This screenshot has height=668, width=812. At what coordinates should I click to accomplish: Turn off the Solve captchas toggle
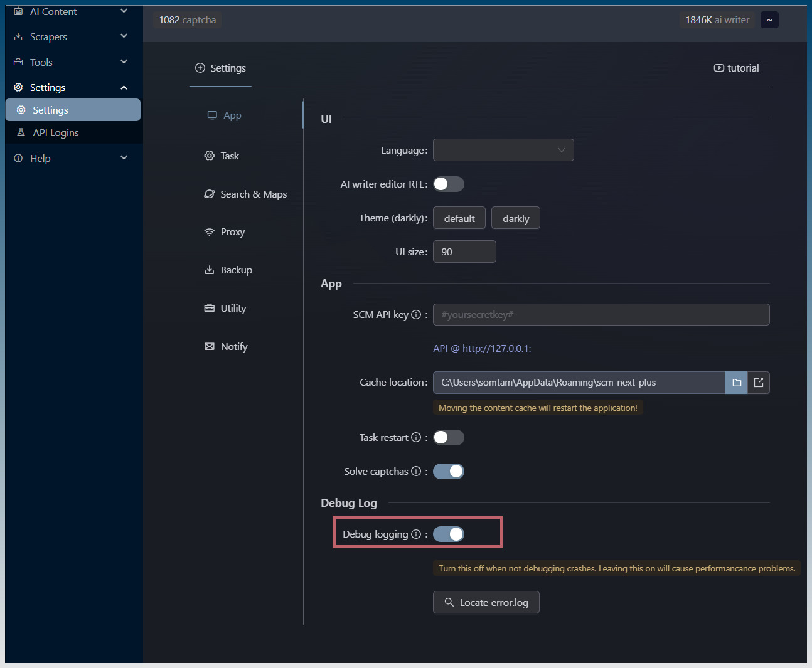[448, 472]
